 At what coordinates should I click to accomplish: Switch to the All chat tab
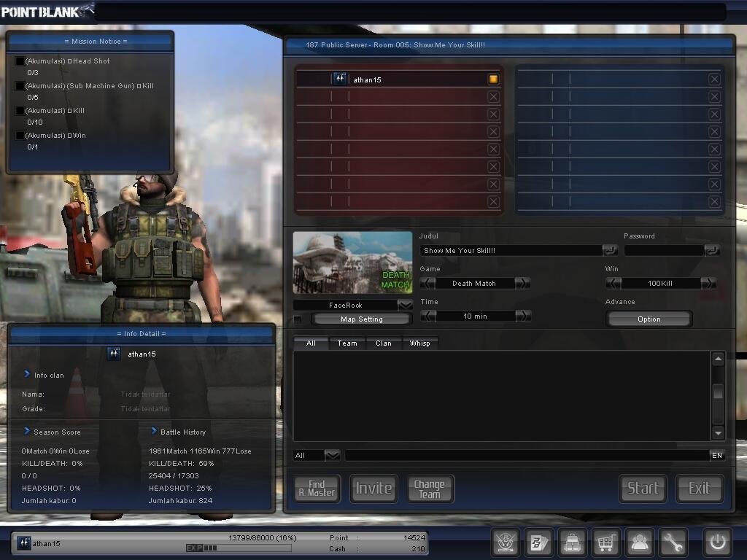(x=311, y=343)
